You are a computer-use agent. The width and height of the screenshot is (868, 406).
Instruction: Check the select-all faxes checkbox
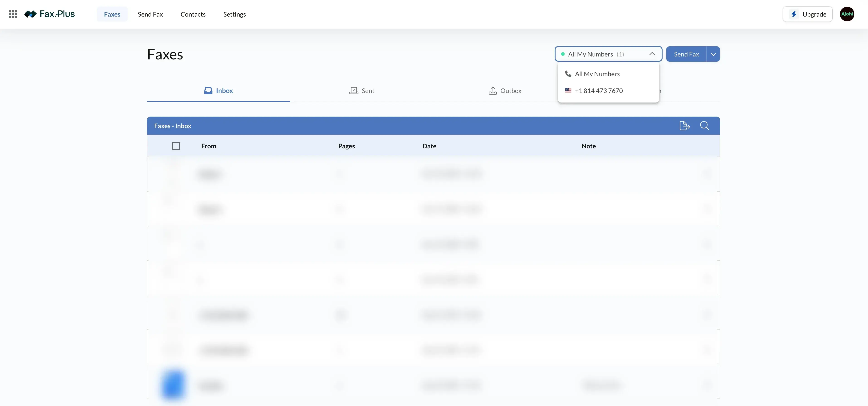coord(176,146)
